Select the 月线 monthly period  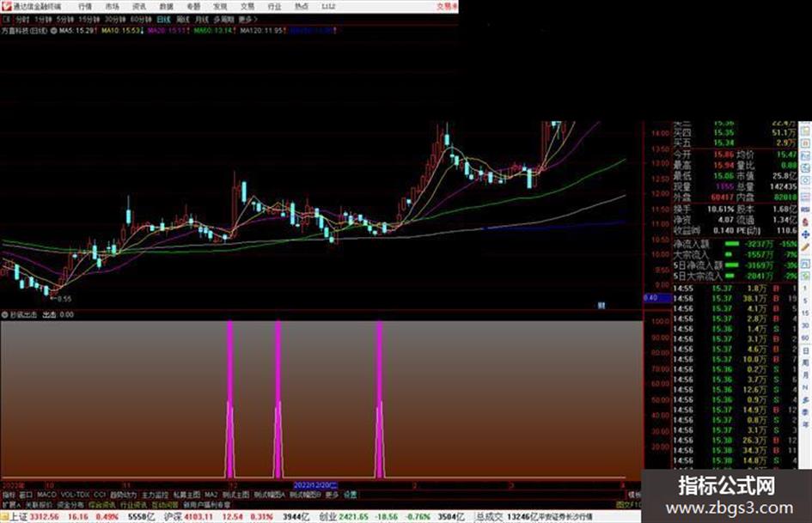pos(201,19)
